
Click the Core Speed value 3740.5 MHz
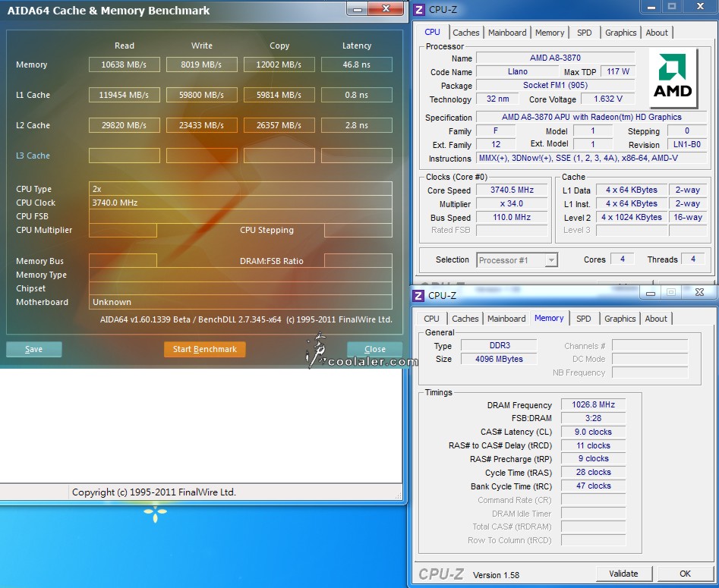coord(512,190)
